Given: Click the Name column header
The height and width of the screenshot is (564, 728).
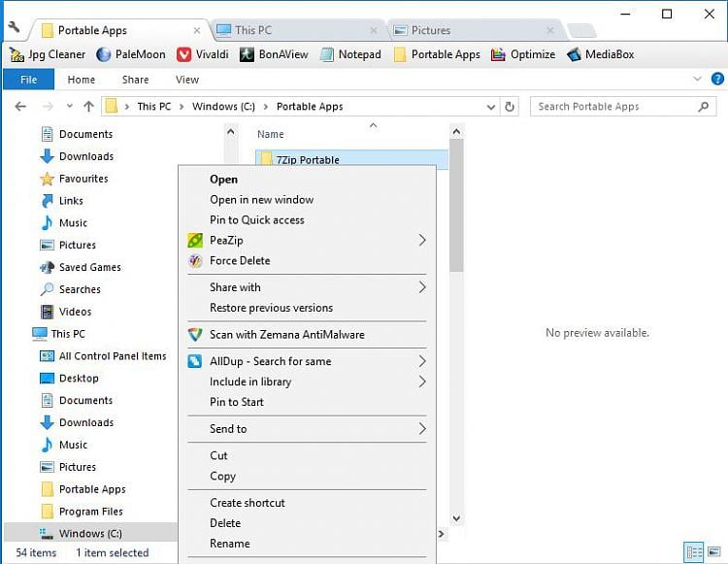Looking at the screenshot, I should tap(270, 135).
